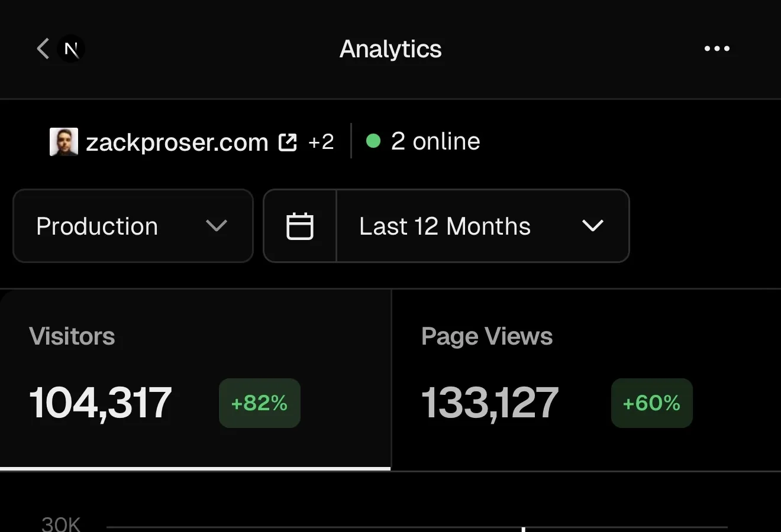Expand the Production selector chevron
Viewport: 781px width, 532px height.
click(217, 226)
